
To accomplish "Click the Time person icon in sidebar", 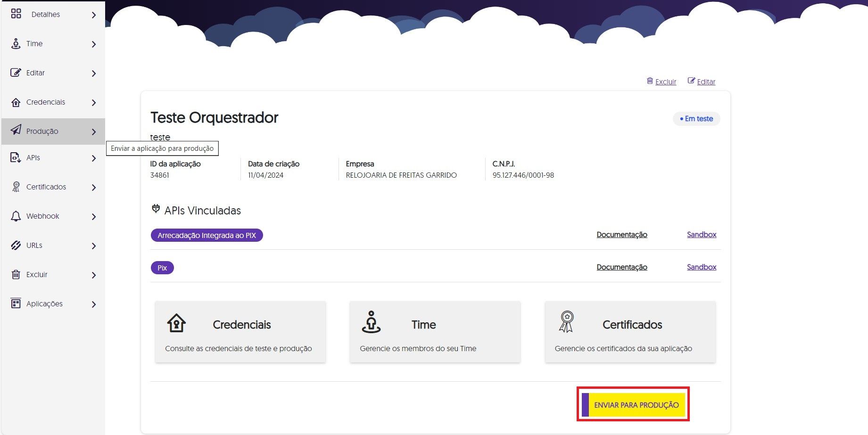I will click(16, 44).
